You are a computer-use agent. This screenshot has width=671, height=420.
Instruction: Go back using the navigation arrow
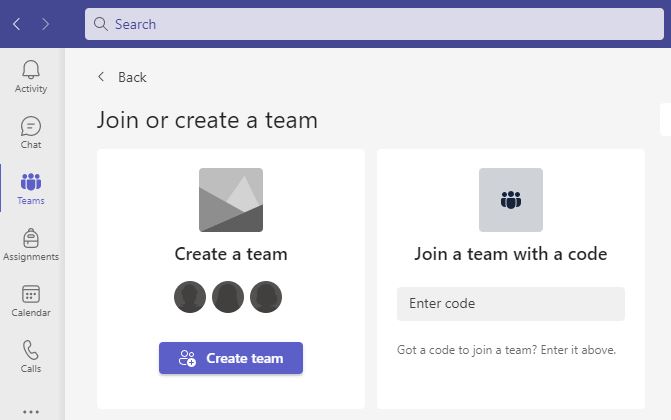point(17,24)
